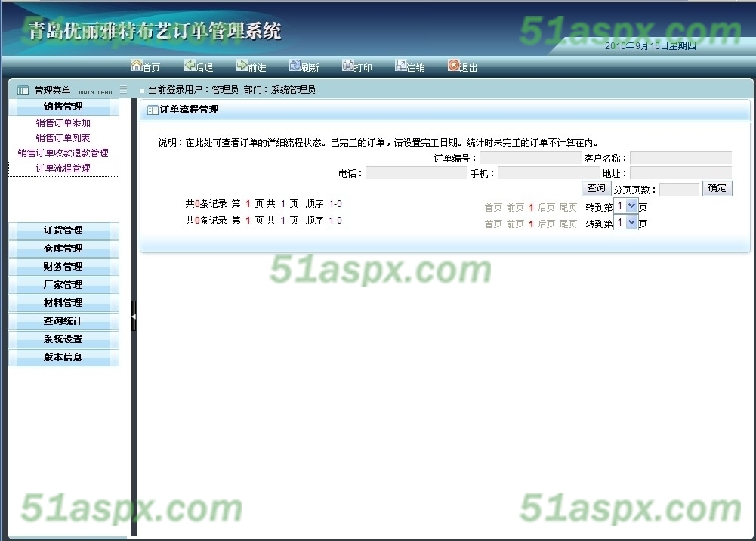Open the 版本信息 menu section

pyautogui.click(x=63, y=358)
